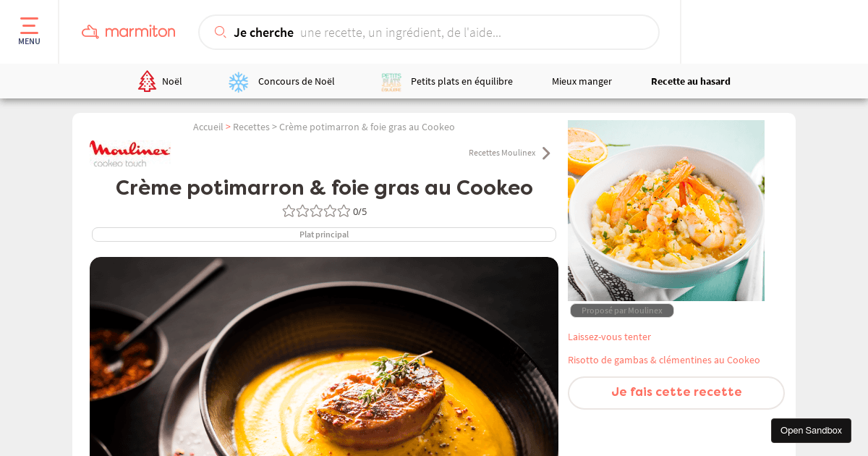Click the Petits plats en équilibre logo
This screenshot has width=868, height=456.
click(391, 82)
